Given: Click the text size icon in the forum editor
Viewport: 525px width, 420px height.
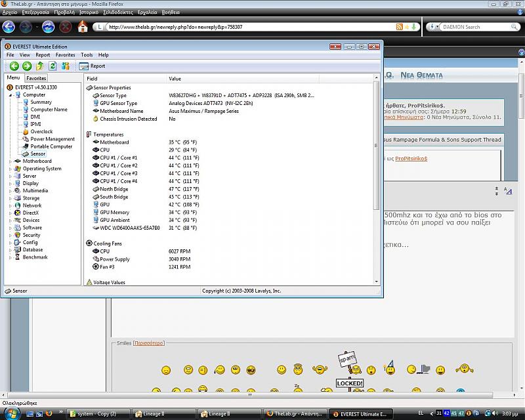Looking at the screenshot, I should click(x=508, y=191).
